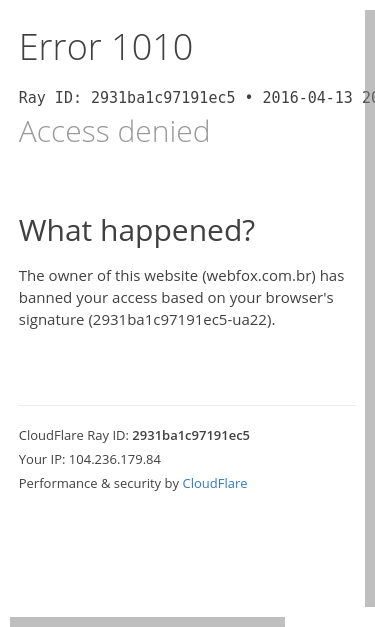The height and width of the screenshot is (627, 375).
Task: Click the webfox.com.br domain text
Action: (260, 276)
